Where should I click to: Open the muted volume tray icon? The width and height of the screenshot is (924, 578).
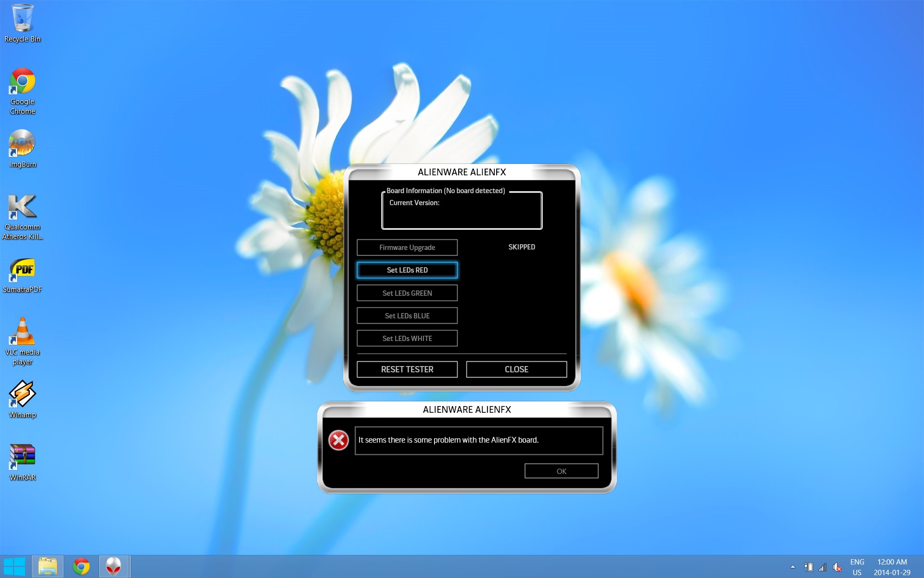[837, 567]
